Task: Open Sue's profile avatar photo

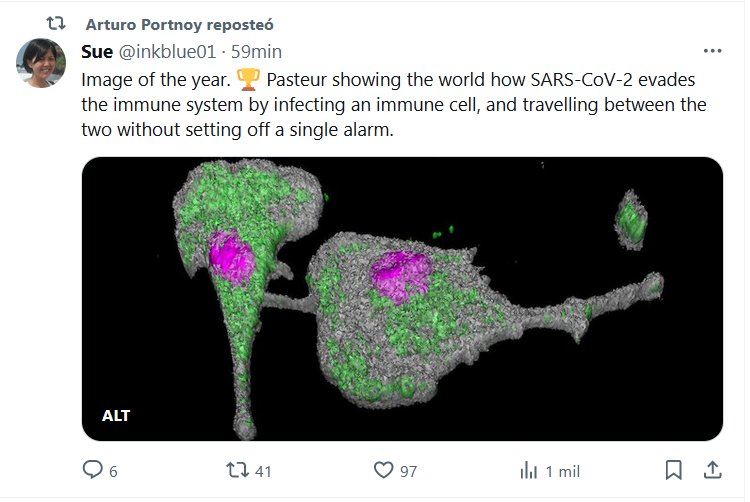Action: (41, 64)
